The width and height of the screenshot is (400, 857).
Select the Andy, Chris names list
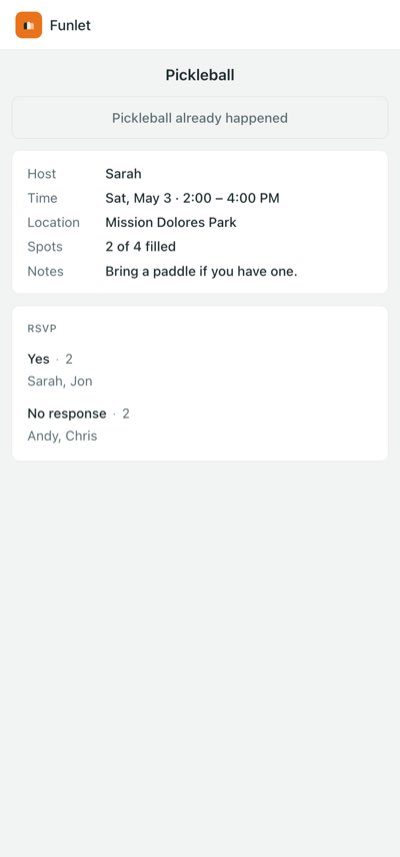[62, 436]
